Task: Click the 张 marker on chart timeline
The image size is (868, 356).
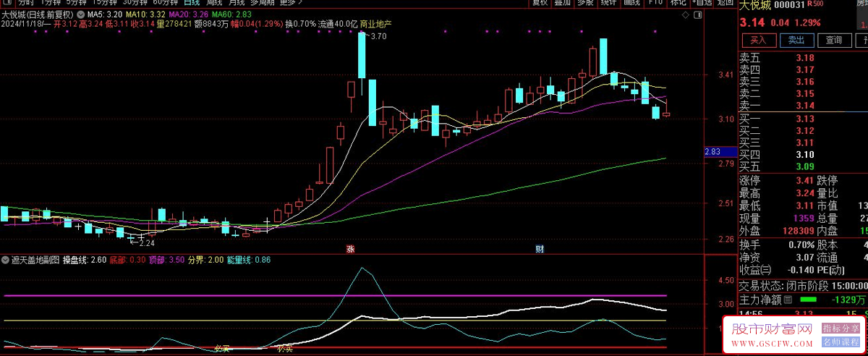Action: point(350,249)
